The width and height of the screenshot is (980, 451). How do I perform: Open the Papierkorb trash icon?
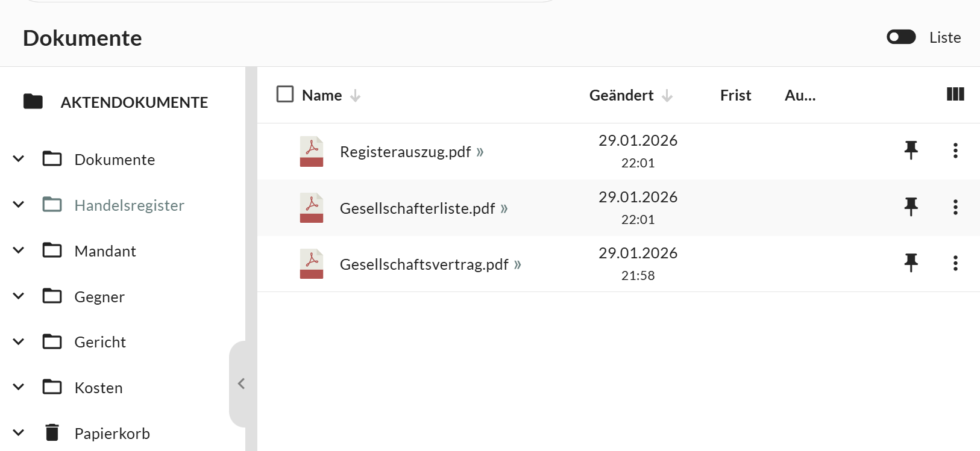[52, 432]
